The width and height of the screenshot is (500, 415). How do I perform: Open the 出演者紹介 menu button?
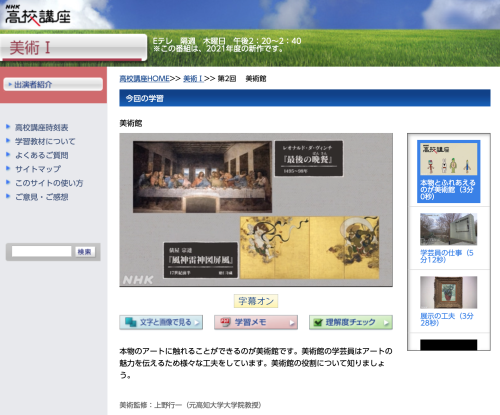point(53,84)
